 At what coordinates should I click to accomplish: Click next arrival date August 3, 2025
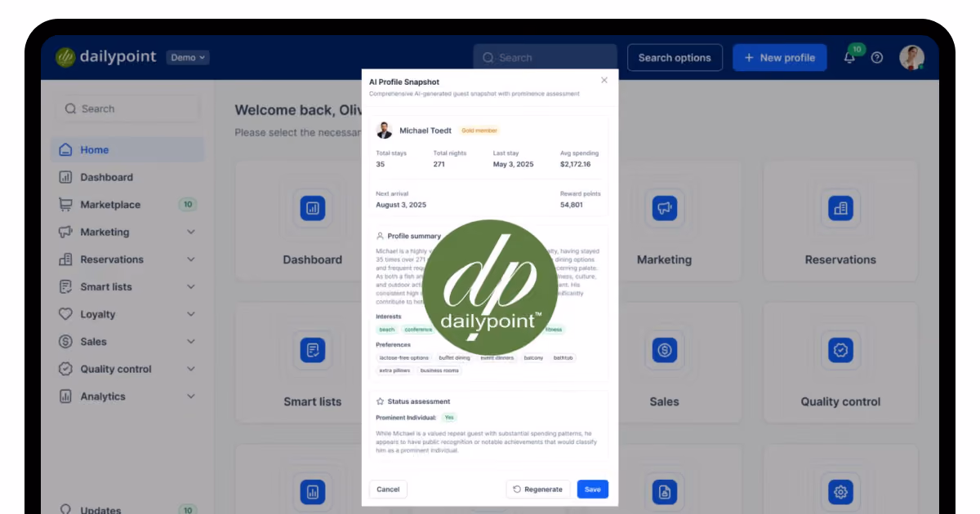click(x=401, y=205)
